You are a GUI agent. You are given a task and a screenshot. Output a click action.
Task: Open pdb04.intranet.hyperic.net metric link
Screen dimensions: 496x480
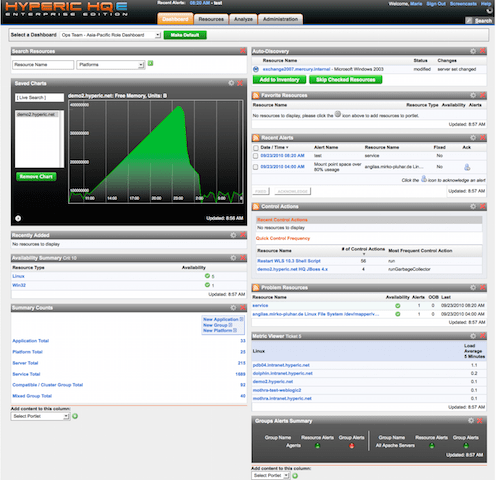tap(281, 365)
